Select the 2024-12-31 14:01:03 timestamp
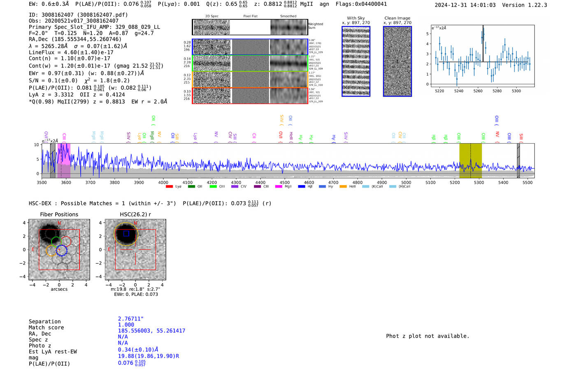This screenshot has height=392, width=576. coord(465,5)
